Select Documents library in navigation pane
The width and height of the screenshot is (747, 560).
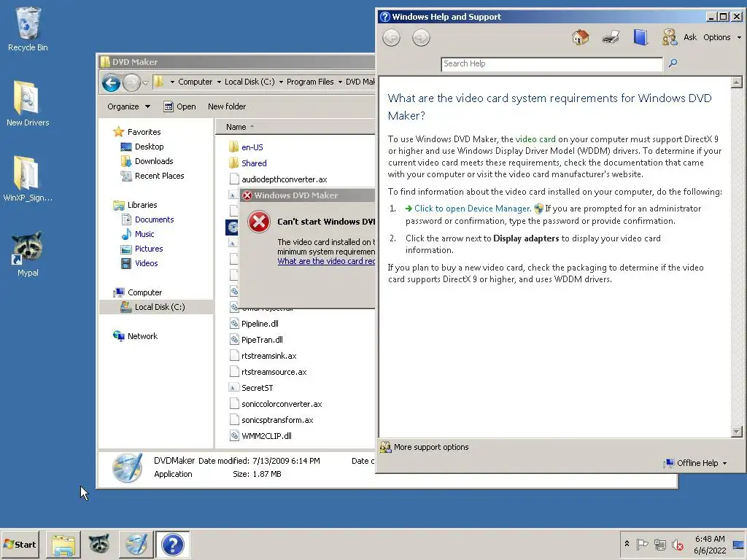tap(154, 219)
